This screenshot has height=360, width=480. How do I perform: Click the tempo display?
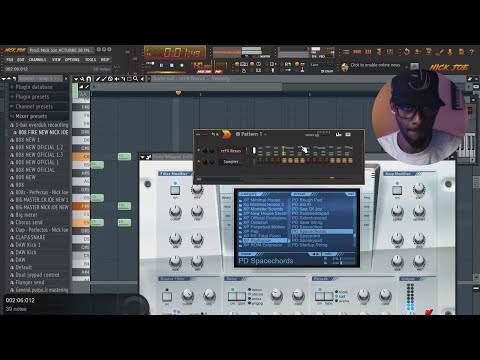click(201, 65)
